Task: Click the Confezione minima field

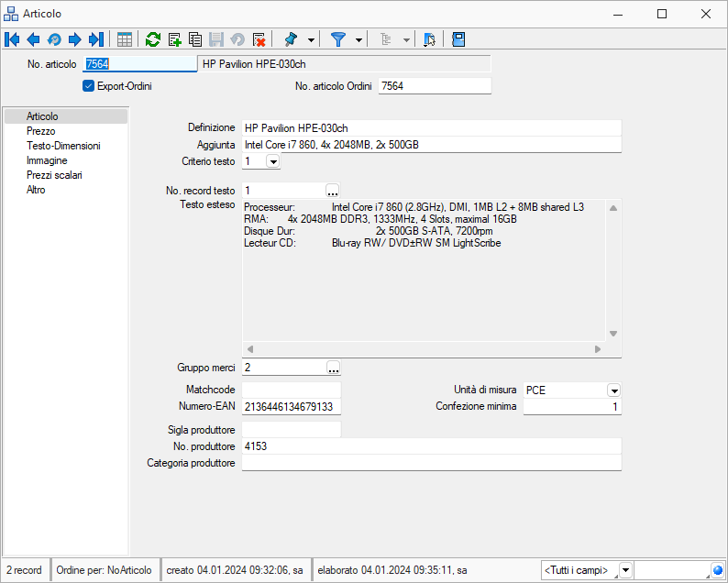Action: pyautogui.click(x=572, y=407)
